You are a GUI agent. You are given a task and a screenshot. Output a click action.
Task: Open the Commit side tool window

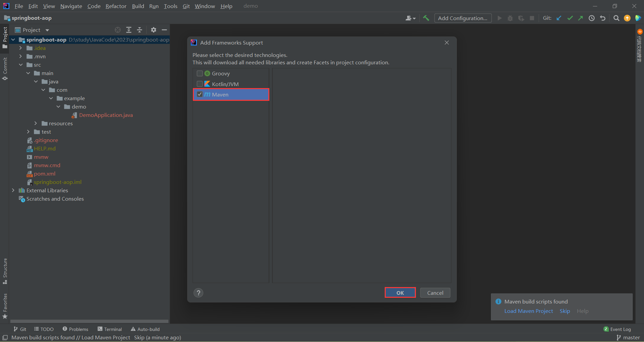point(5,69)
